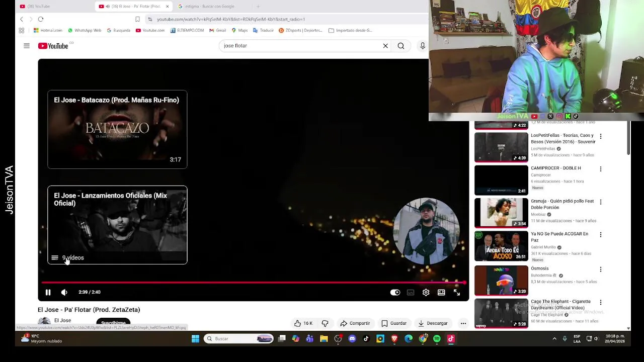Image resolution: width=644 pixels, height=362 pixels.
Task: Click the browser address bar URL
Action: (231, 19)
